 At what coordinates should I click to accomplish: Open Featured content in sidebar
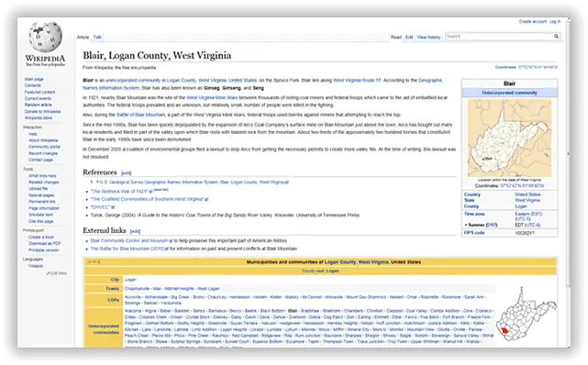point(39,93)
